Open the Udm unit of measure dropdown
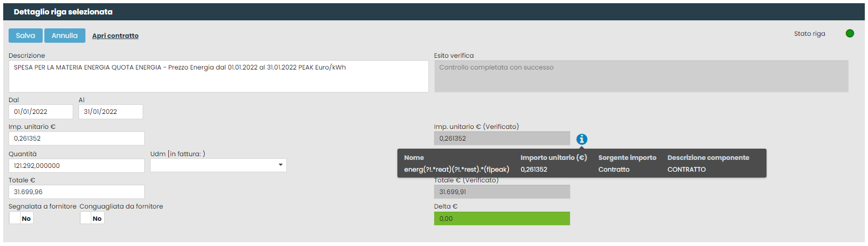The width and height of the screenshot is (868, 246). [218, 165]
